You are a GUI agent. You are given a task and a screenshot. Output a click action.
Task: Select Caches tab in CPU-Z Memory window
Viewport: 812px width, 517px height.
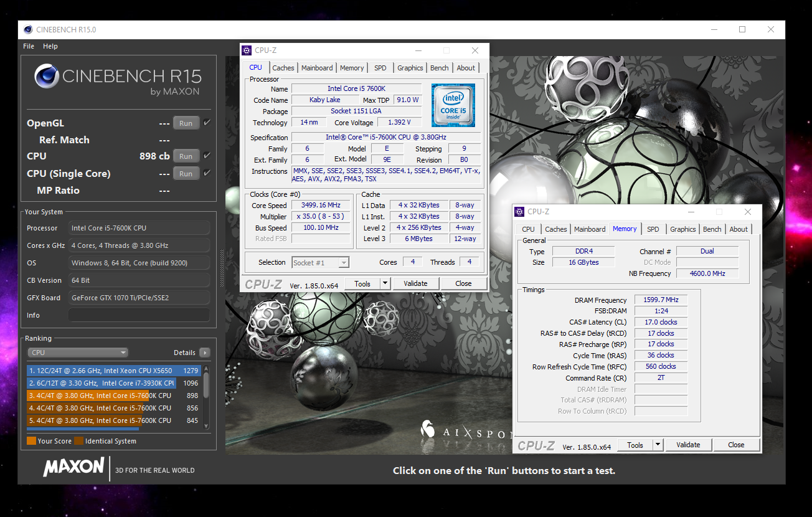[556, 229]
